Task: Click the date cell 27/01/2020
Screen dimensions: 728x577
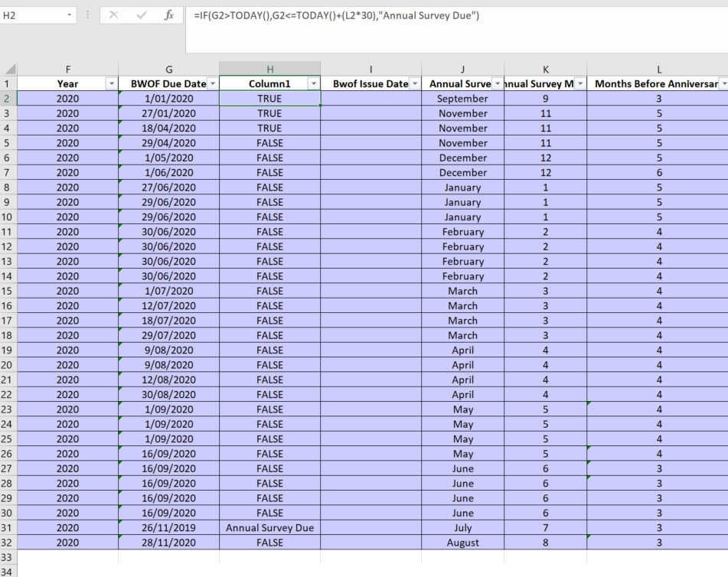Action: (169, 113)
